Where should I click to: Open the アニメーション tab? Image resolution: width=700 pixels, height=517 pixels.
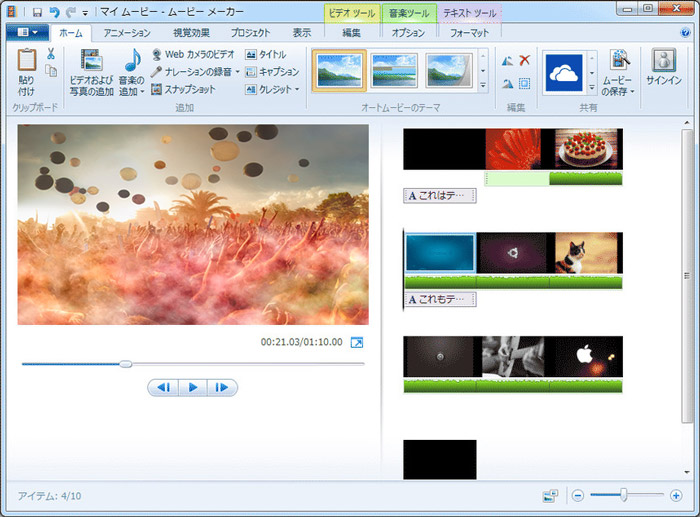click(127, 33)
